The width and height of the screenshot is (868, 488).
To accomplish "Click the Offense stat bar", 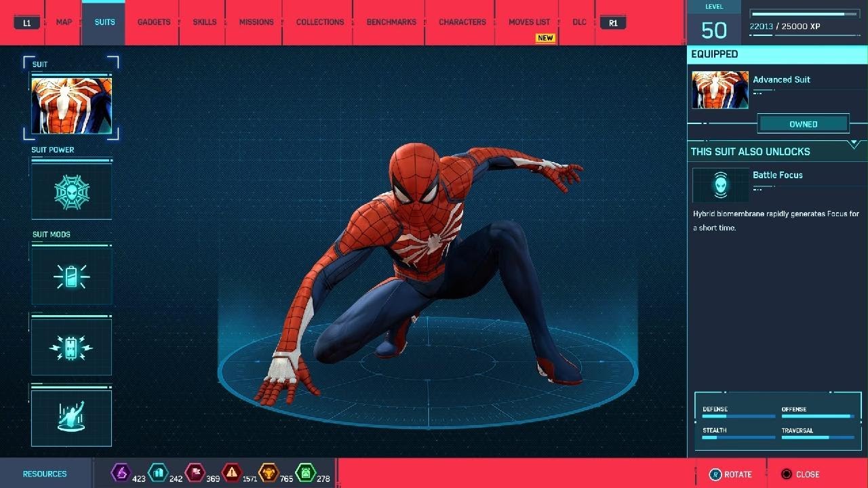I will (818, 416).
